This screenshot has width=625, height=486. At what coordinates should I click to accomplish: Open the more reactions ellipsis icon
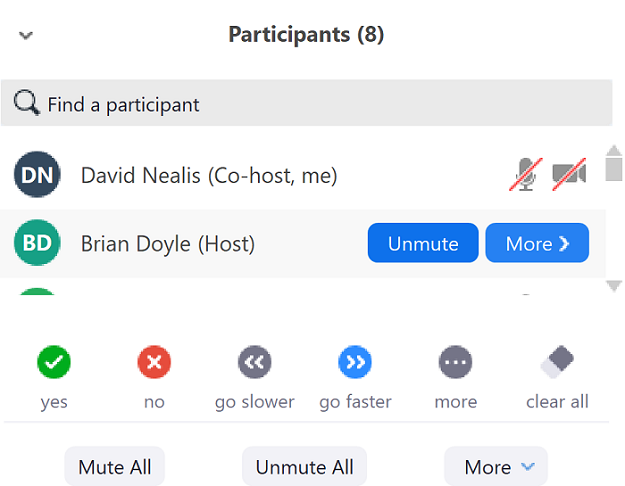pyautogui.click(x=456, y=362)
